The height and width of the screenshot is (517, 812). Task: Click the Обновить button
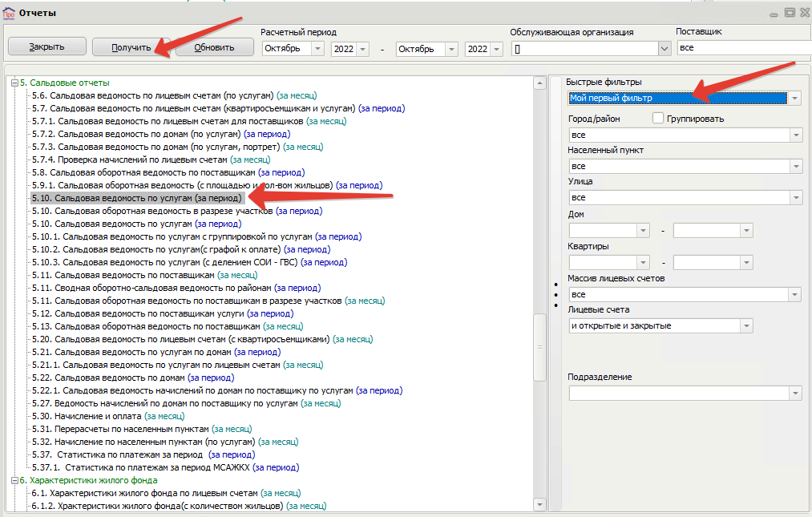tap(214, 47)
